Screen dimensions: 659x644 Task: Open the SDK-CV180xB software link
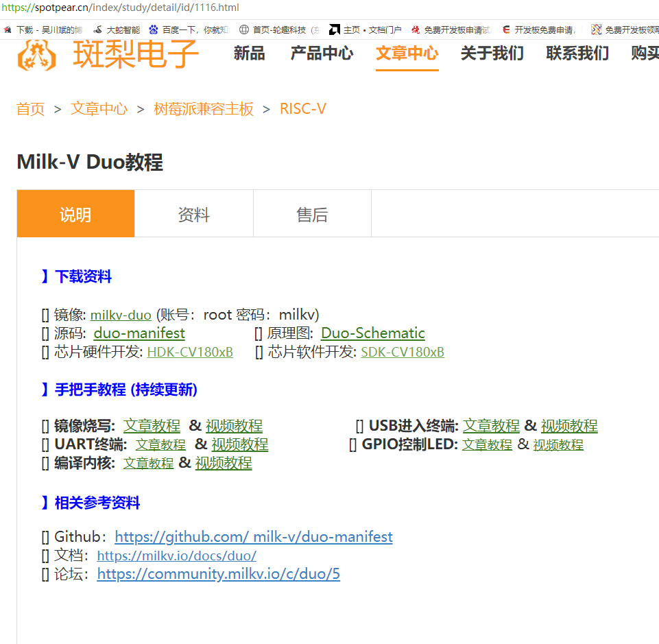click(403, 352)
